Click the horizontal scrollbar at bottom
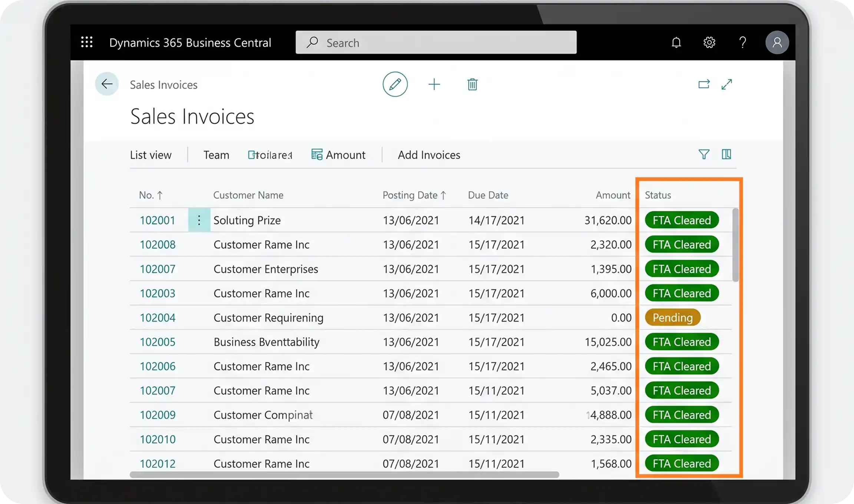The height and width of the screenshot is (504, 854). (x=344, y=475)
